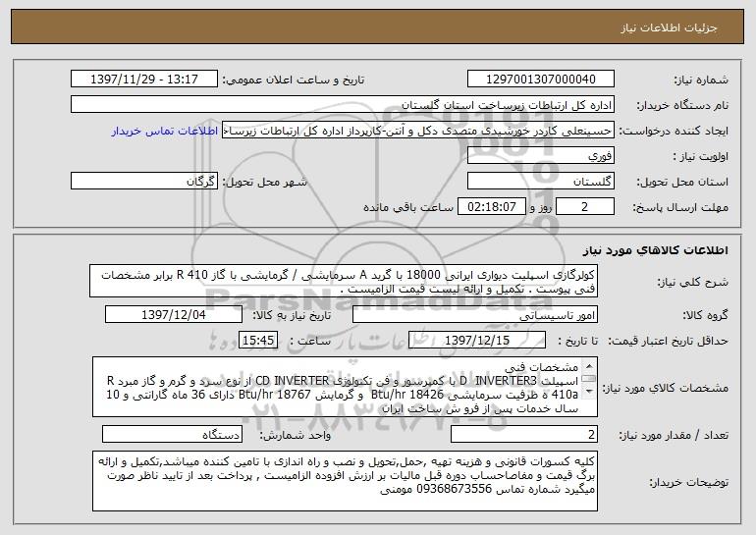
Task: Click the استان محل تحویل label
Action: [682, 183]
